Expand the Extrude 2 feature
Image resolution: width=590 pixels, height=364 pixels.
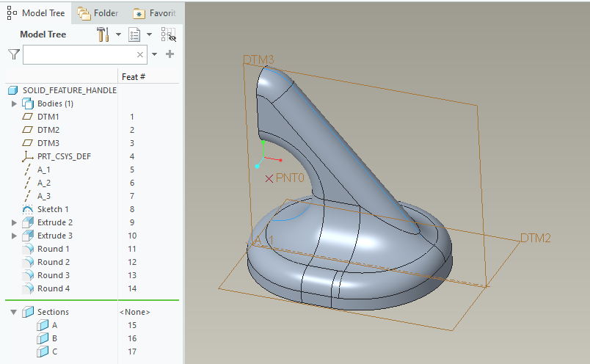pos(14,222)
